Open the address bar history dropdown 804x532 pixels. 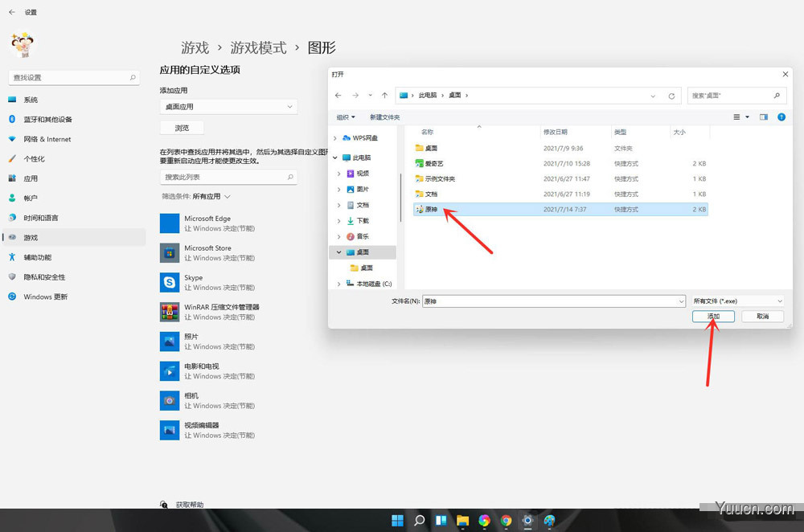pos(653,96)
